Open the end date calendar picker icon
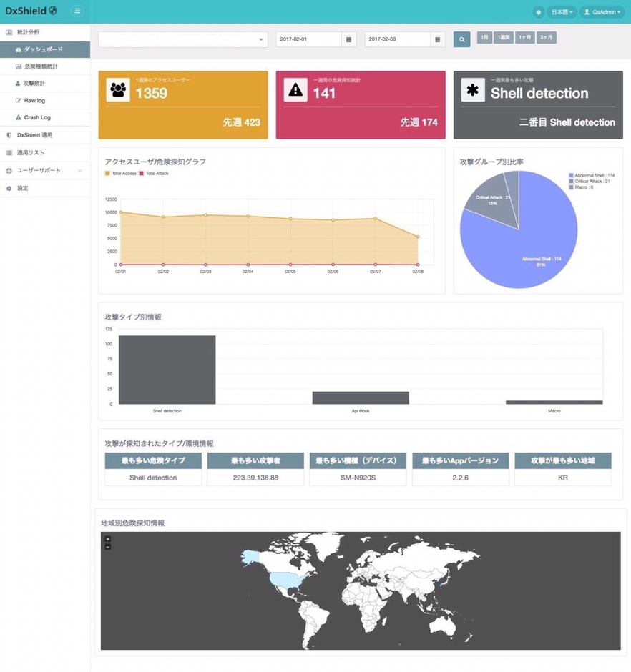The width and height of the screenshot is (631, 672). pyautogui.click(x=438, y=40)
